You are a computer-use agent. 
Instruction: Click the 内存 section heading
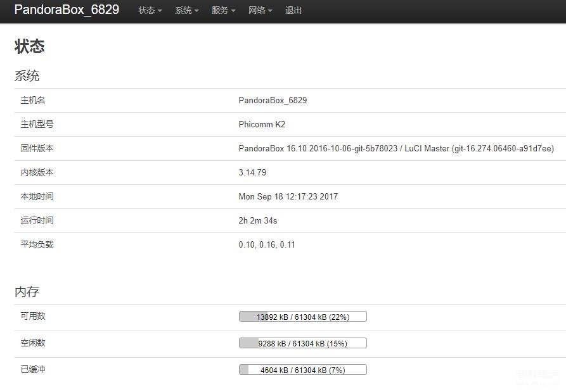[27, 292]
